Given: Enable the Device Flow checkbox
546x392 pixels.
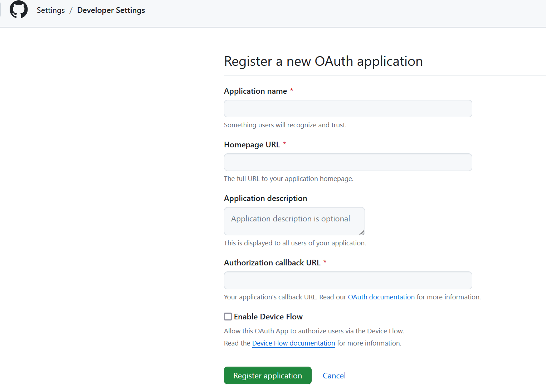Looking at the screenshot, I should 228,317.
